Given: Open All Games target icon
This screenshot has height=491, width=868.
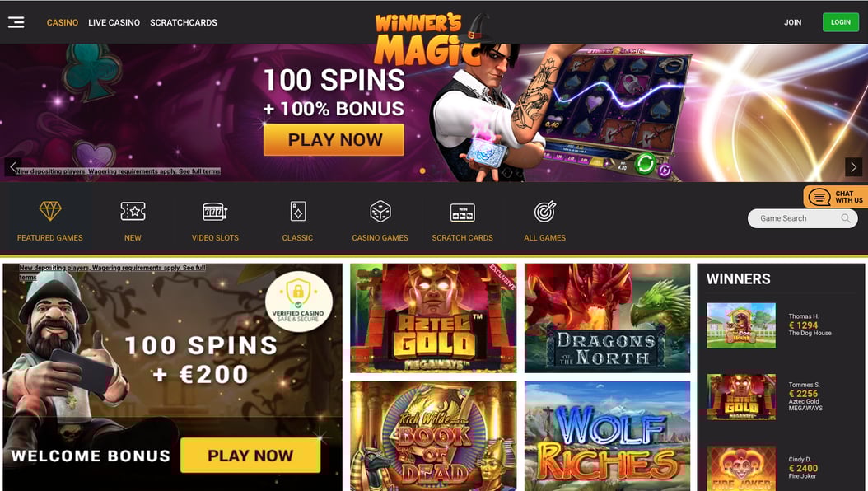Looking at the screenshot, I should pos(544,212).
